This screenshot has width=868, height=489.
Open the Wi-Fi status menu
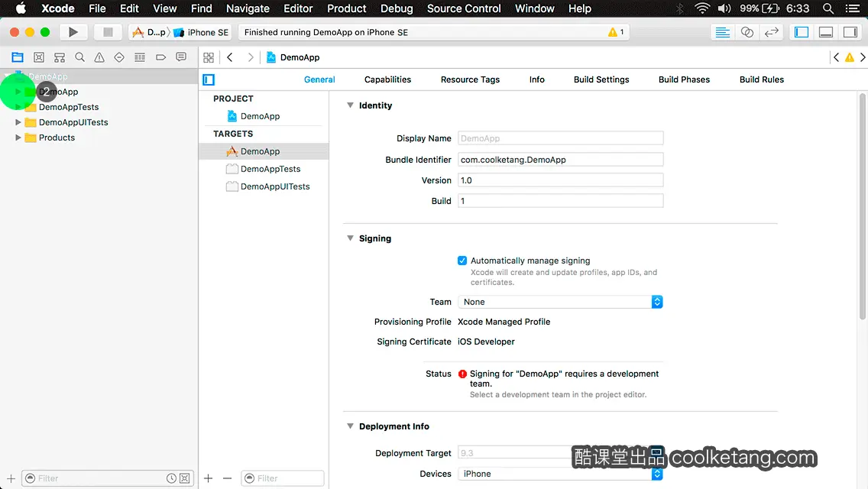(702, 8)
